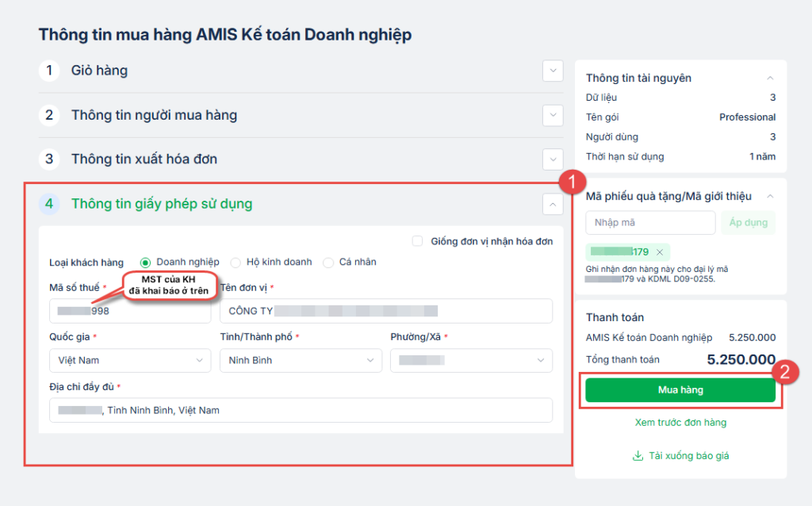
Task: Click the Mã số thuế input field
Action: [130, 311]
